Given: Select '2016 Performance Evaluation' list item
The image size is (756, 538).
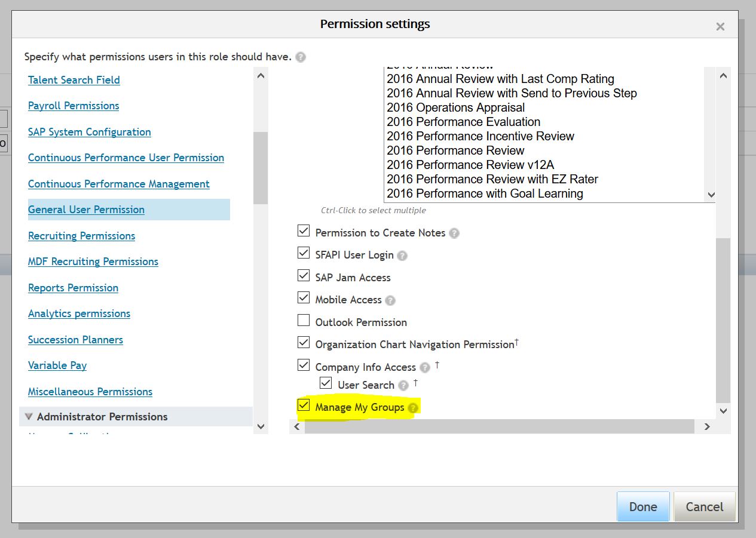Looking at the screenshot, I should 464,122.
